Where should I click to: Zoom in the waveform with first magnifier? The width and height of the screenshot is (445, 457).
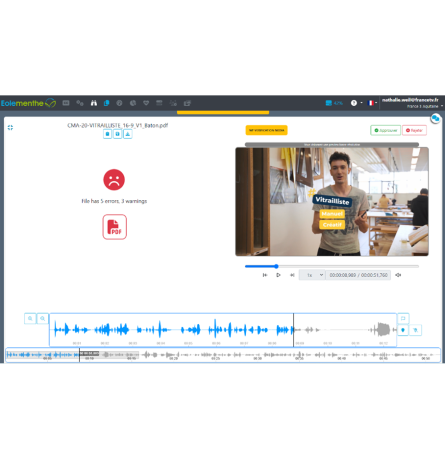point(30,319)
